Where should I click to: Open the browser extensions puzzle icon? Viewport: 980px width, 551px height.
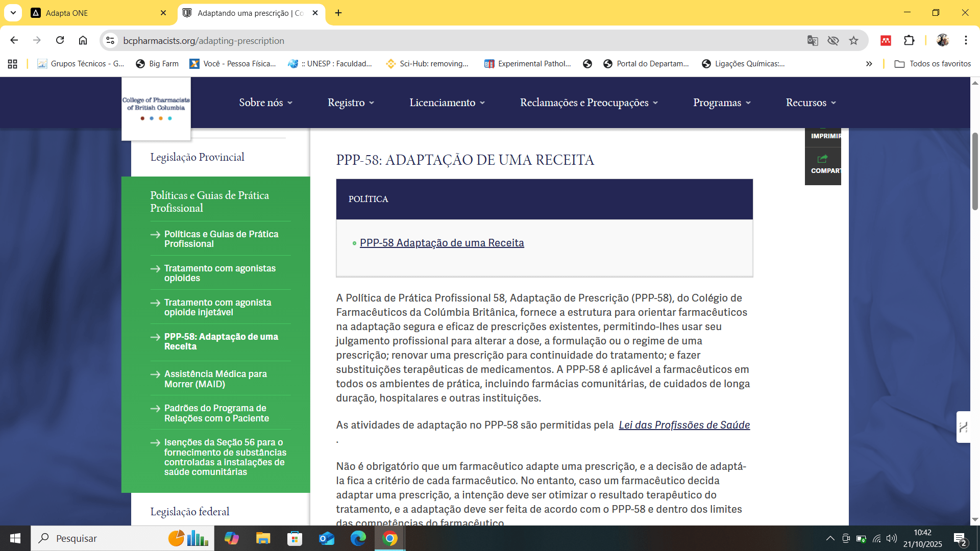909,40
